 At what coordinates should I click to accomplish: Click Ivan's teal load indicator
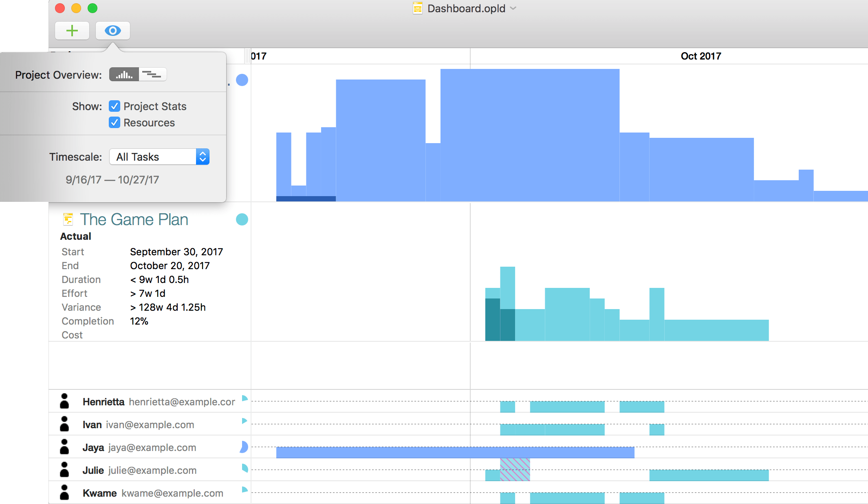[245, 421]
